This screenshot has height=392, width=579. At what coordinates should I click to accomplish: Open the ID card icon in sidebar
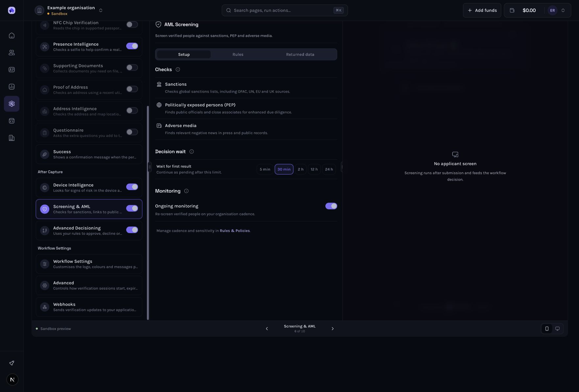point(12,70)
